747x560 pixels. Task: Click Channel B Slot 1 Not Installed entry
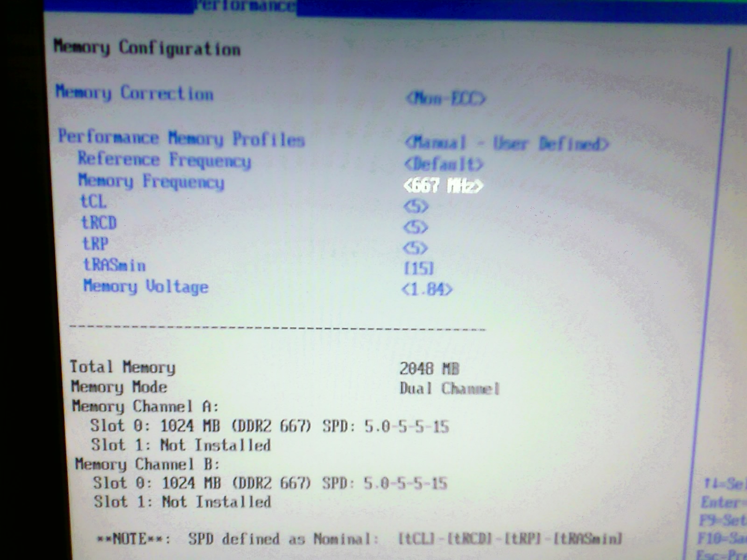(182, 502)
